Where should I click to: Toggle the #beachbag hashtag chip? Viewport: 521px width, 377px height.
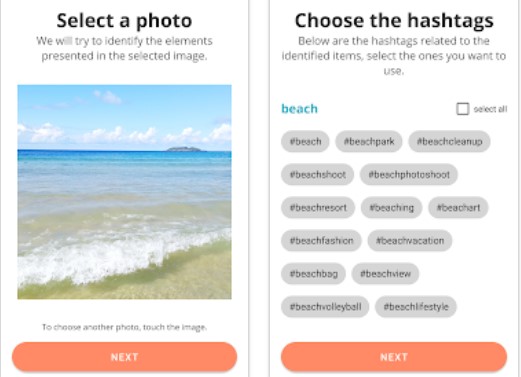(x=313, y=274)
